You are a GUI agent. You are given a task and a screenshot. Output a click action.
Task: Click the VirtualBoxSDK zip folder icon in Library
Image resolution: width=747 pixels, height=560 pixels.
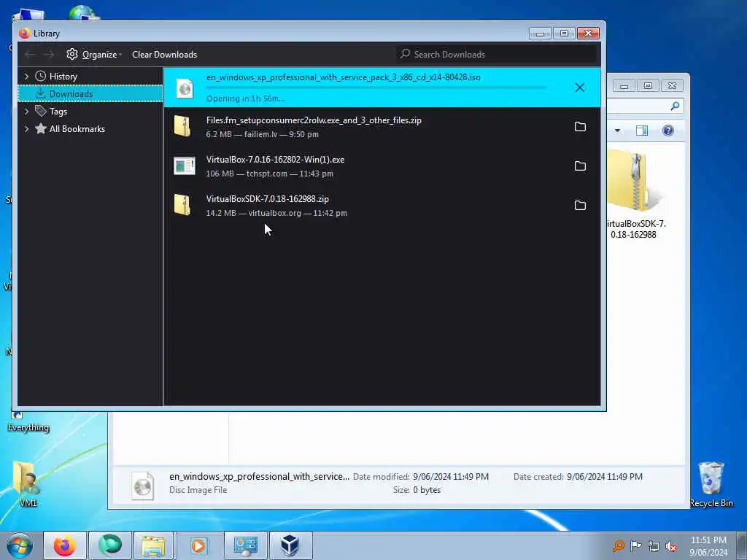[x=182, y=205]
